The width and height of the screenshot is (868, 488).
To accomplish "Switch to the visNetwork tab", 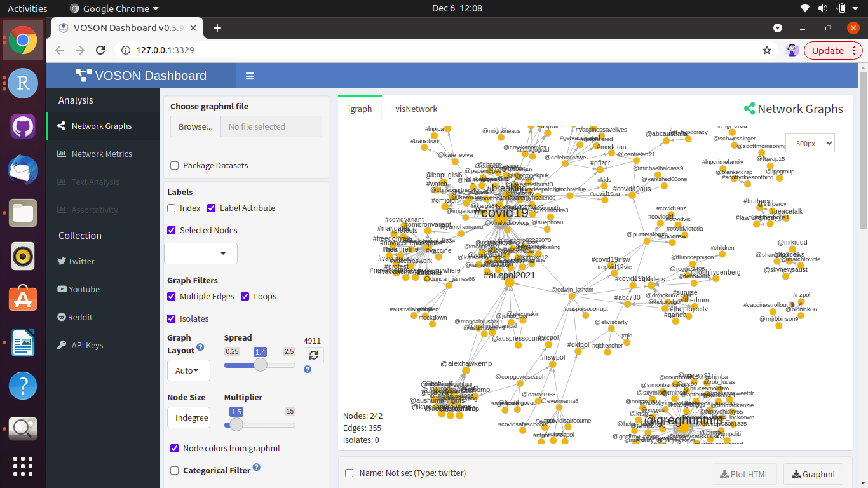I will point(416,109).
